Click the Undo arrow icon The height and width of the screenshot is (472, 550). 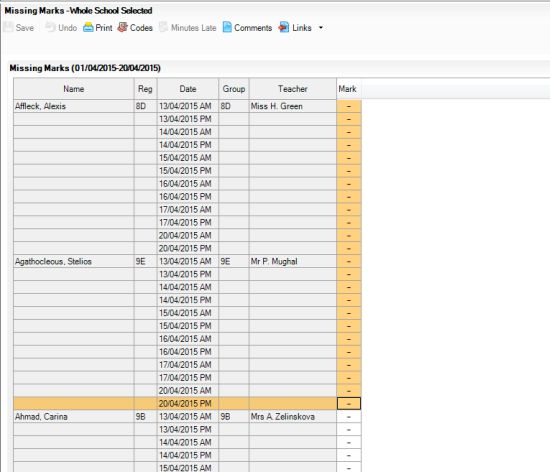51,27
